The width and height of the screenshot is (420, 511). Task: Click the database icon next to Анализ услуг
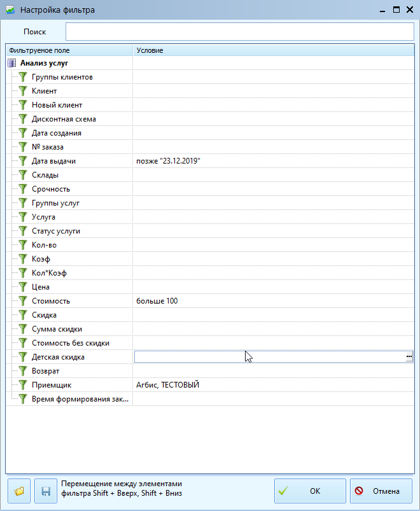[x=11, y=63]
